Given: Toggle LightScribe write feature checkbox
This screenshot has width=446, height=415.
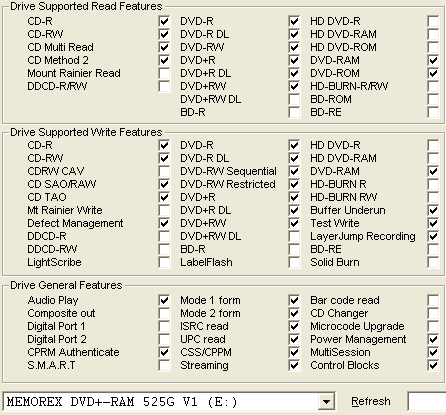Looking at the screenshot, I should [x=164, y=262].
